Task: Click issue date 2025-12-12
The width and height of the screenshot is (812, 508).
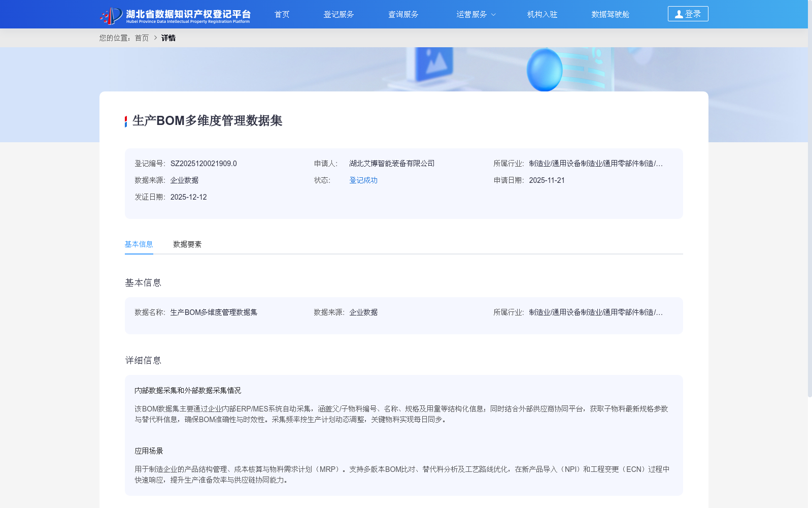Action: coord(188,197)
